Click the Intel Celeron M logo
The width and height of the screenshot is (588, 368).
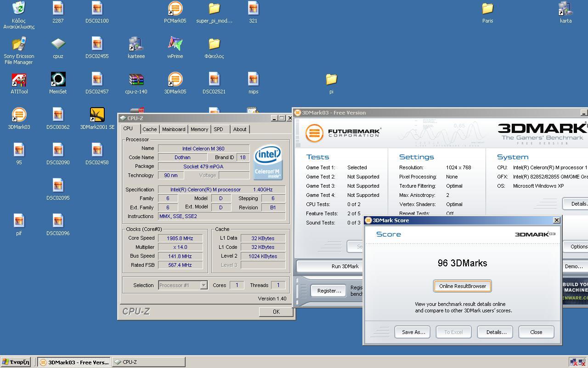[268, 163]
